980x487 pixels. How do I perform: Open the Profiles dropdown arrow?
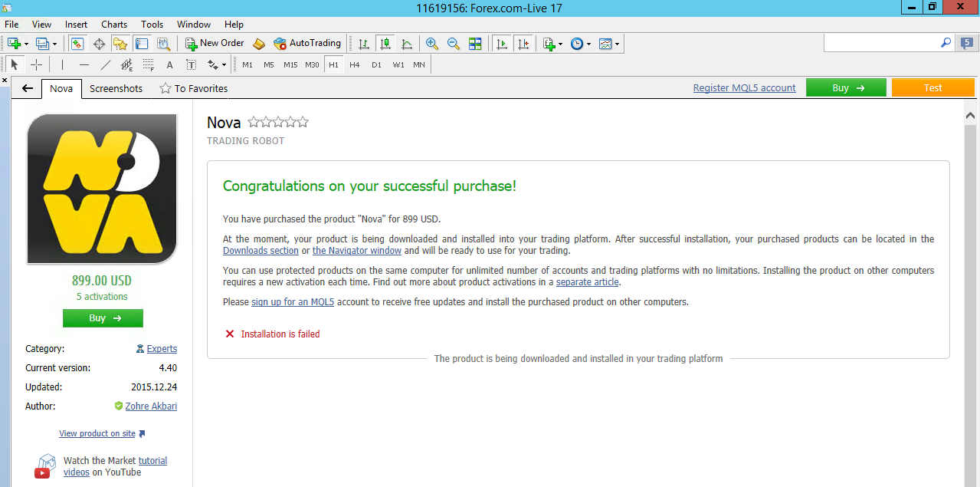click(54, 44)
